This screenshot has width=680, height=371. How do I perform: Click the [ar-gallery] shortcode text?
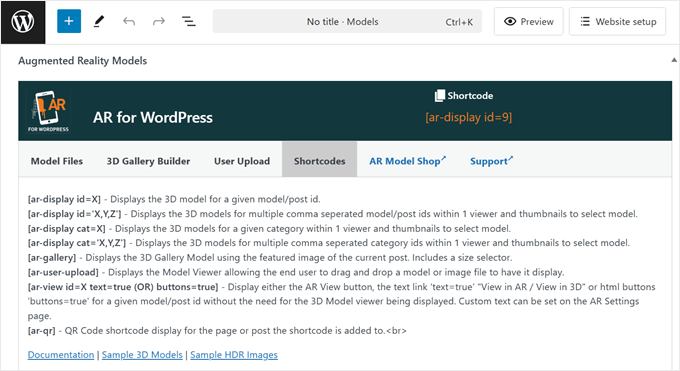click(52, 258)
